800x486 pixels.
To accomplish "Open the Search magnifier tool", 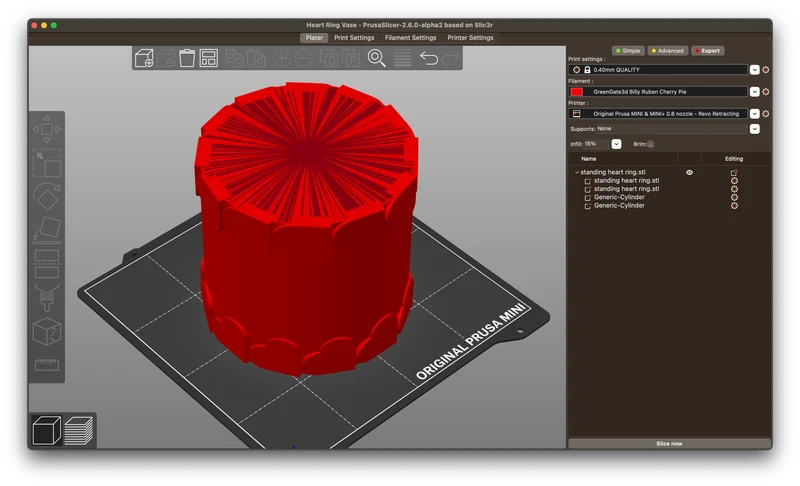I will coord(377,58).
